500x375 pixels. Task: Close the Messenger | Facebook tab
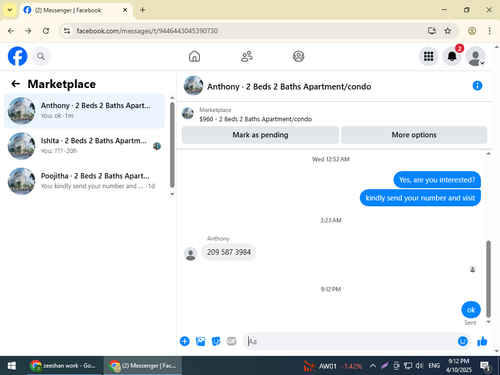tap(125, 10)
